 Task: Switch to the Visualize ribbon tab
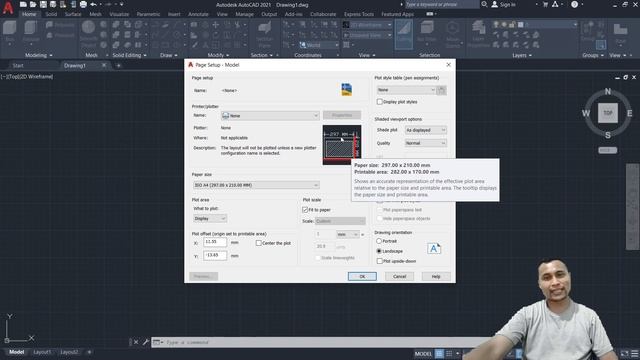119,14
